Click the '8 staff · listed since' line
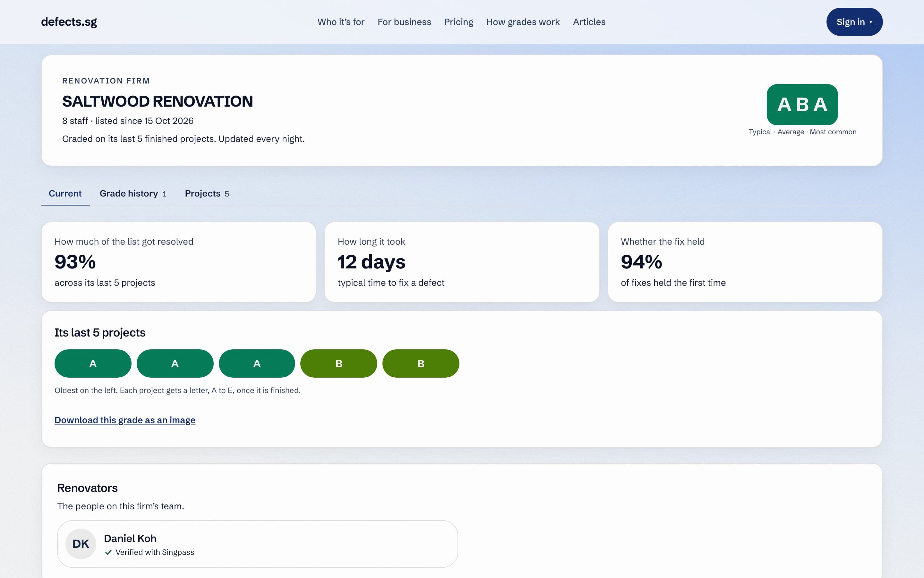This screenshot has width=924, height=578. 128,121
